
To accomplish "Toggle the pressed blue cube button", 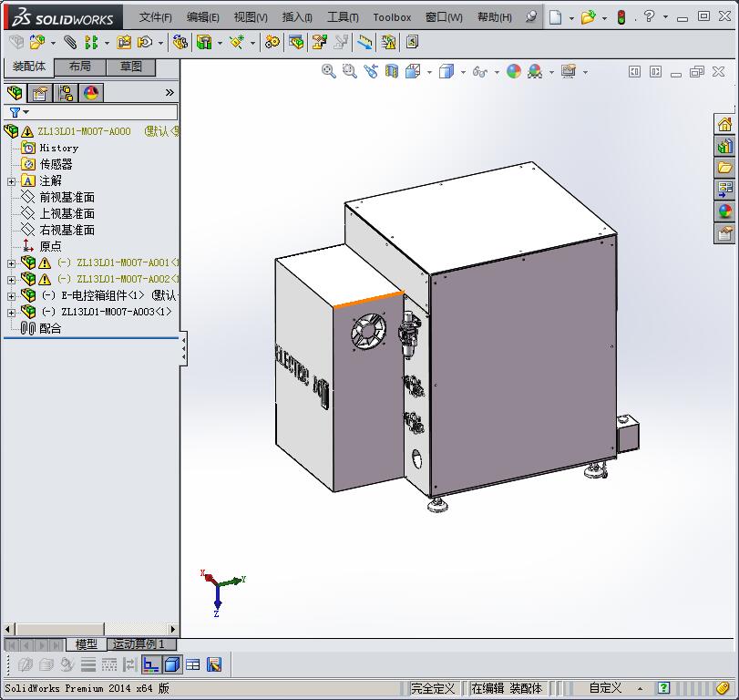I will 172,664.
